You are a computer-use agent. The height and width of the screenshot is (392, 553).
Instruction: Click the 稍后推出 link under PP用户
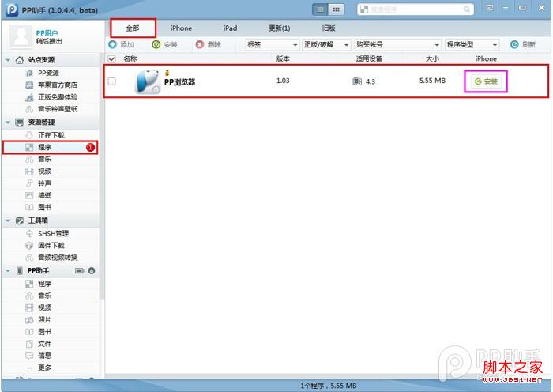49,41
